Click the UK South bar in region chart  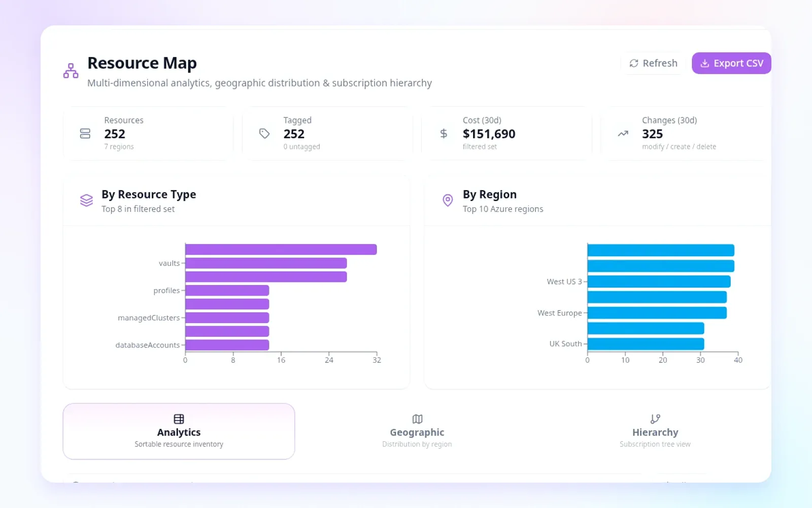point(646,344)
